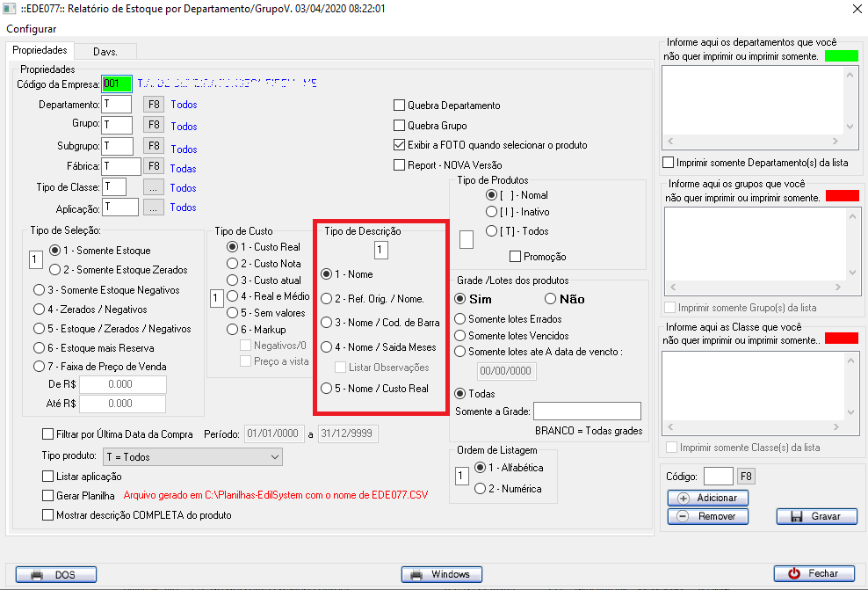This screenshot has width=868, height=590.
Task: Click F8 lookup beside Departamento field
Action: pyautogui.click(x=154, y=105)
